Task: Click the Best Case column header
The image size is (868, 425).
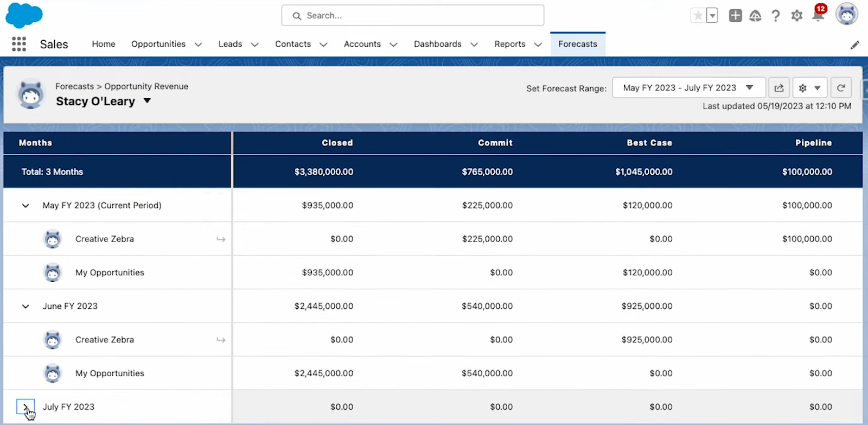Action: (649, 143)
